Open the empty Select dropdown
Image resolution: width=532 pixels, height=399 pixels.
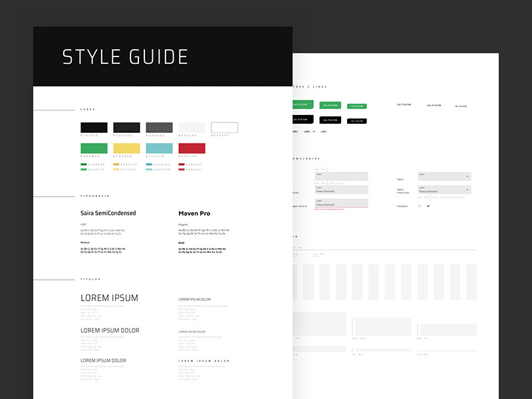pyautogui.click(x=444, y=176)
